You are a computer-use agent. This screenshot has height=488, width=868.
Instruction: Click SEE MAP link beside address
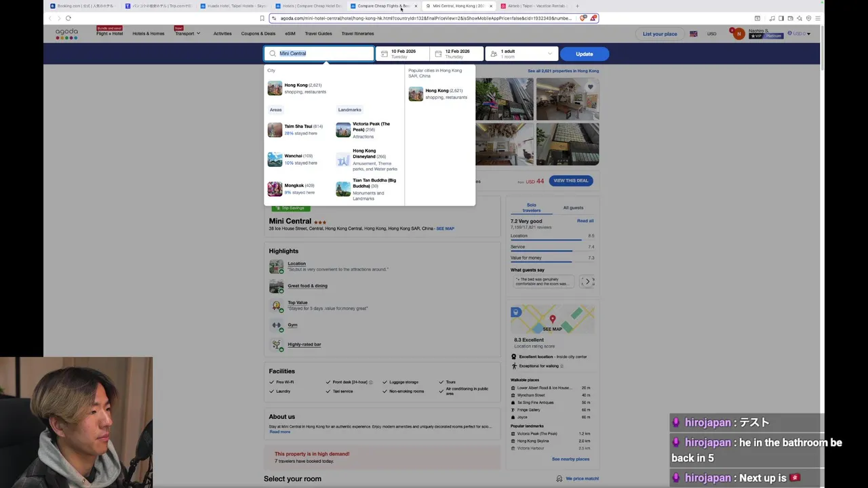[x=446, y=228]
